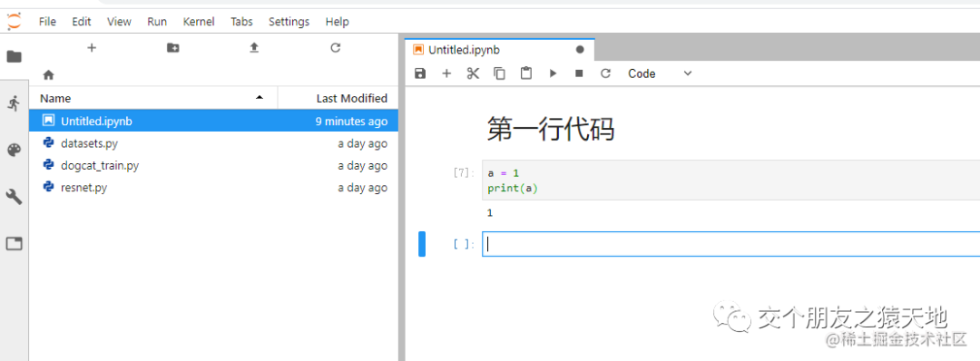
Task: Click the [7]: execution count prompt
Action: point(463,173)
